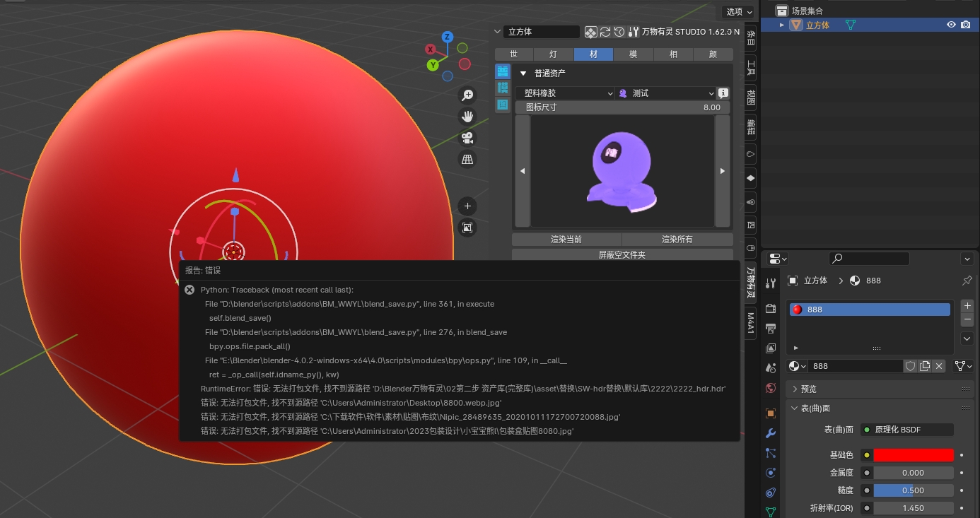This screenshot has width=980, height=518.
Task: Open addon tools wrench icon
Action: [634, 32]
